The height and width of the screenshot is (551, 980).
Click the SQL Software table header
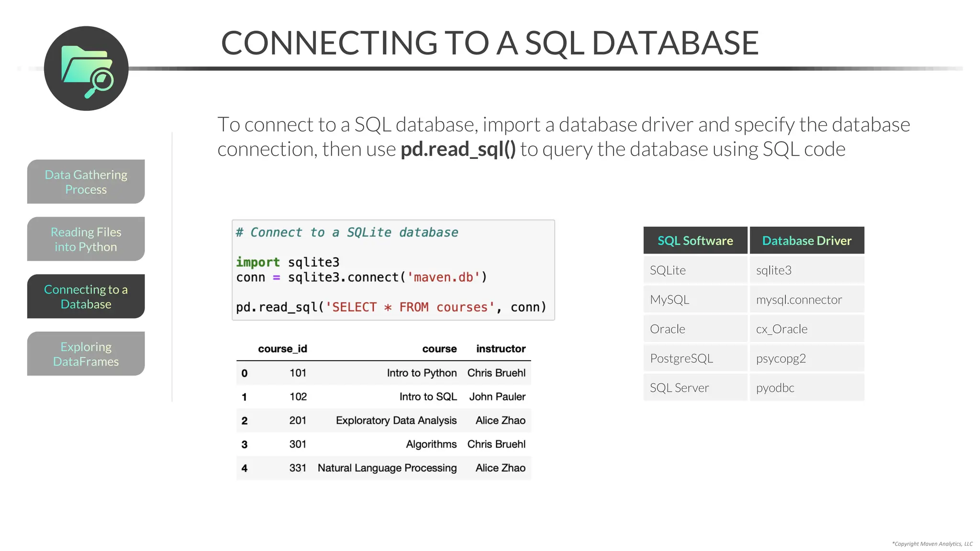click(695, 241)
